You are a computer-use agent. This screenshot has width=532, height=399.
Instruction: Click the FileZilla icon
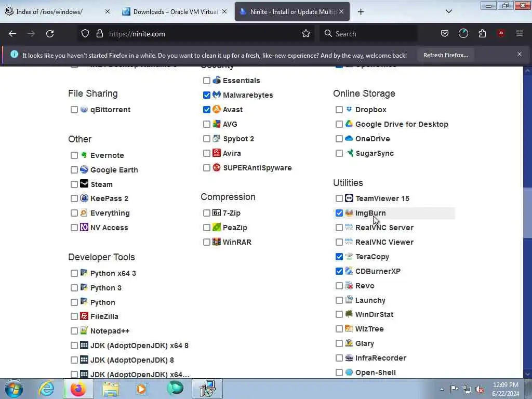point(84,316)
